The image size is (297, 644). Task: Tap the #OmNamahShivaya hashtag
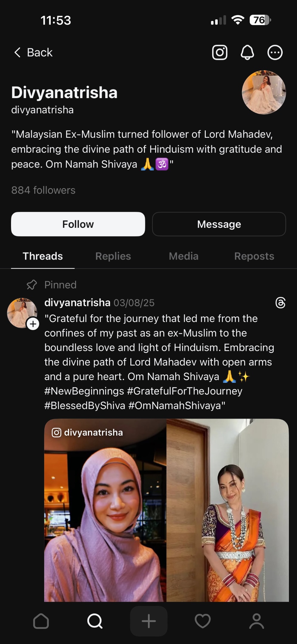click(176, 405)
